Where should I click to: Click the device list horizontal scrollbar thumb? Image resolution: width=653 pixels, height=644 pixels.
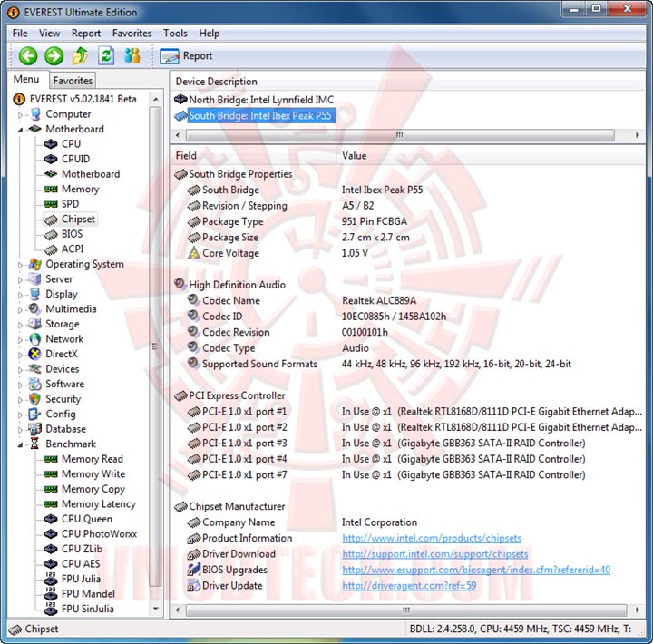click(x=400, y=135)
